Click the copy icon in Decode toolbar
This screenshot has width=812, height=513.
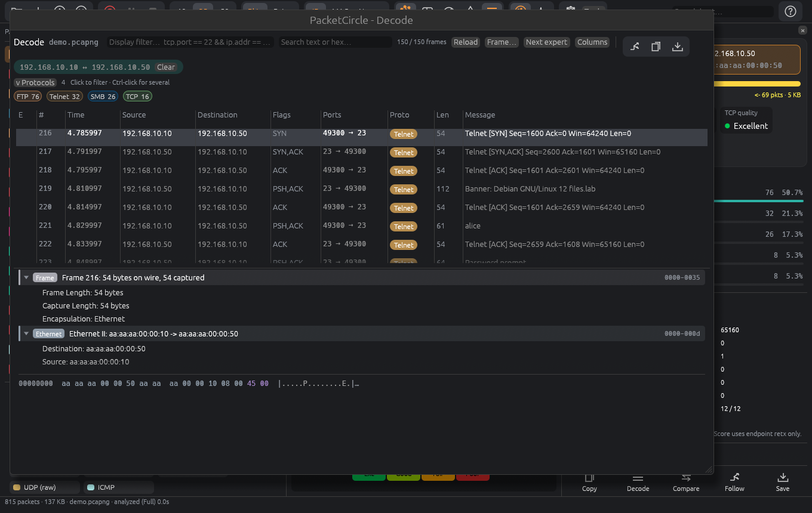[656, 47]
